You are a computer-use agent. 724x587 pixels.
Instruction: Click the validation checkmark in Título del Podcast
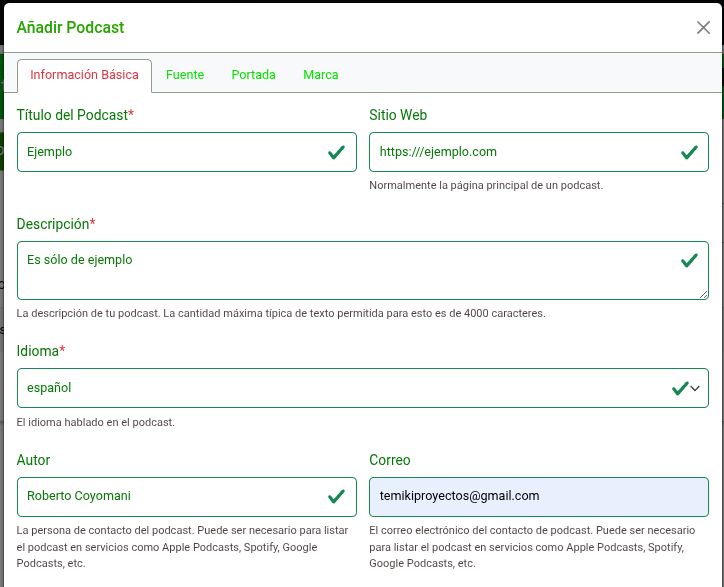click(x=337, y=152)
